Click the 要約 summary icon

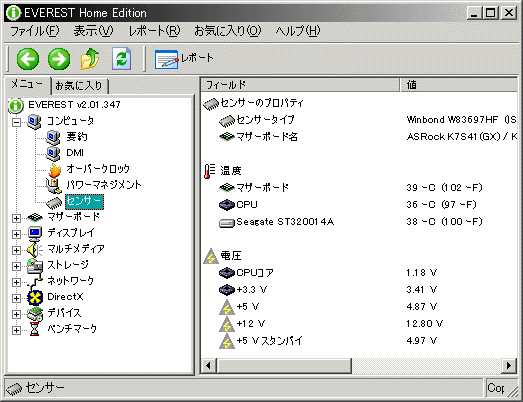pyautogui.click(x=53, y=137)
